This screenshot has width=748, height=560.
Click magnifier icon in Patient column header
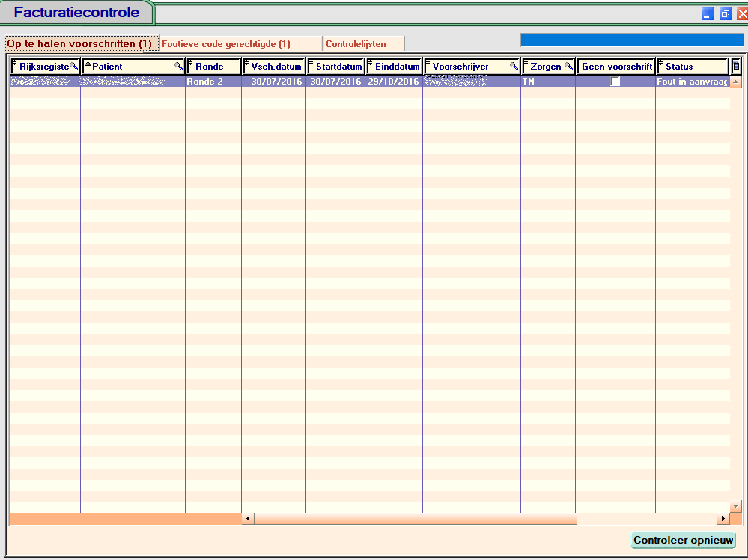178,67
